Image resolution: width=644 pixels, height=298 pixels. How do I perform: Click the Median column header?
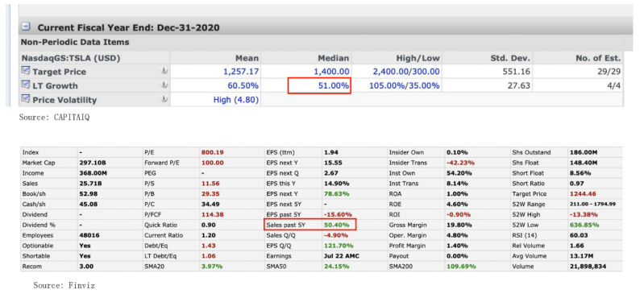(333, 58)
